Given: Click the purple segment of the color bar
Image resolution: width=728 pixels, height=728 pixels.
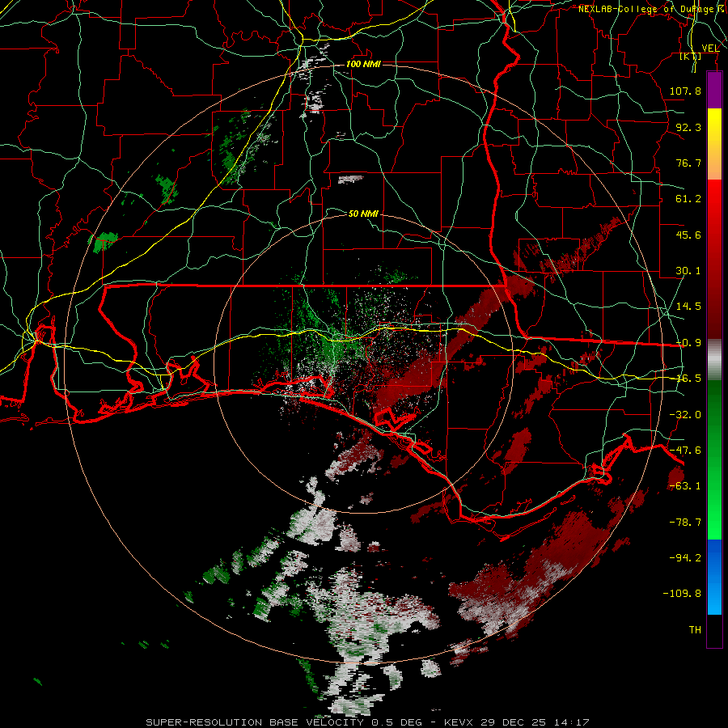Looking at the screenshot, I should 714,90.
